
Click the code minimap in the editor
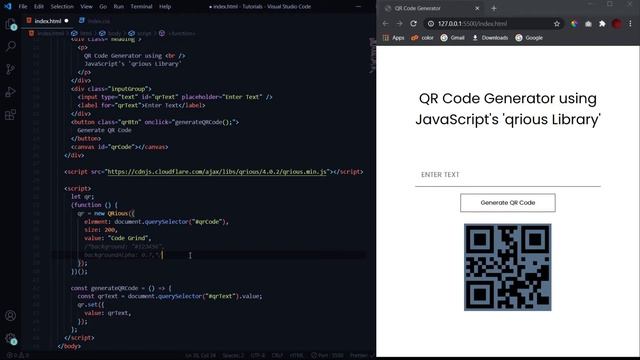pos(372,56)
